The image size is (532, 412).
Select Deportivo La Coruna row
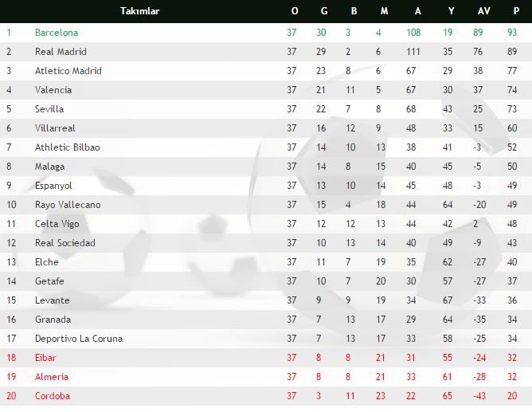click(x=79, y=339)
